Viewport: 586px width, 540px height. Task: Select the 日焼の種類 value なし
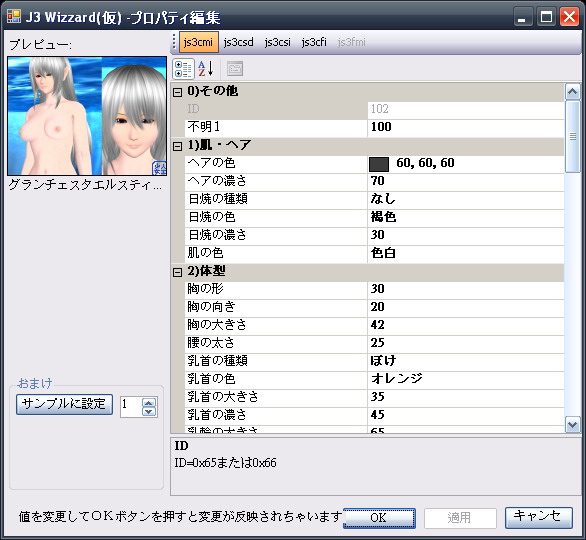coord(466,200)
